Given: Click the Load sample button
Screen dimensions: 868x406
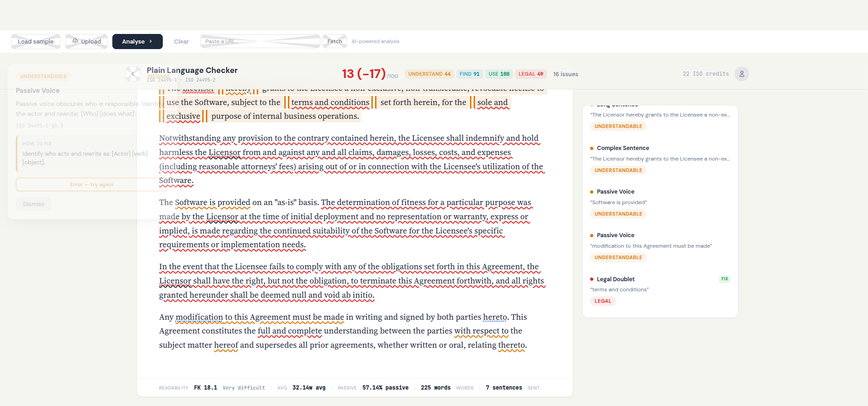Looking at the screenshot, I should point(36,41).
